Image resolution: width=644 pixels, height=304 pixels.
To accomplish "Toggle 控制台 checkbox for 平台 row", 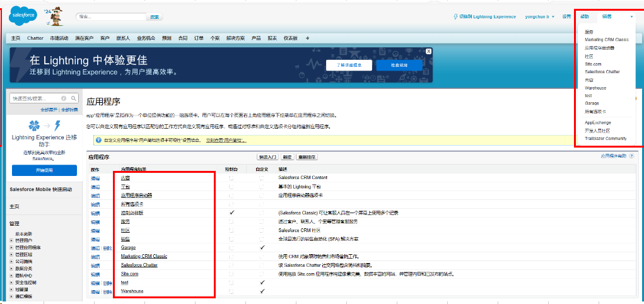I will pyautogui.click(x=231, y=187).
